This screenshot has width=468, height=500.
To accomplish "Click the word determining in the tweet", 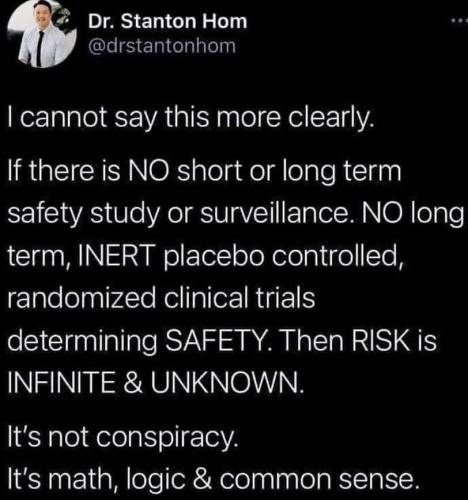I will (82, 343).
